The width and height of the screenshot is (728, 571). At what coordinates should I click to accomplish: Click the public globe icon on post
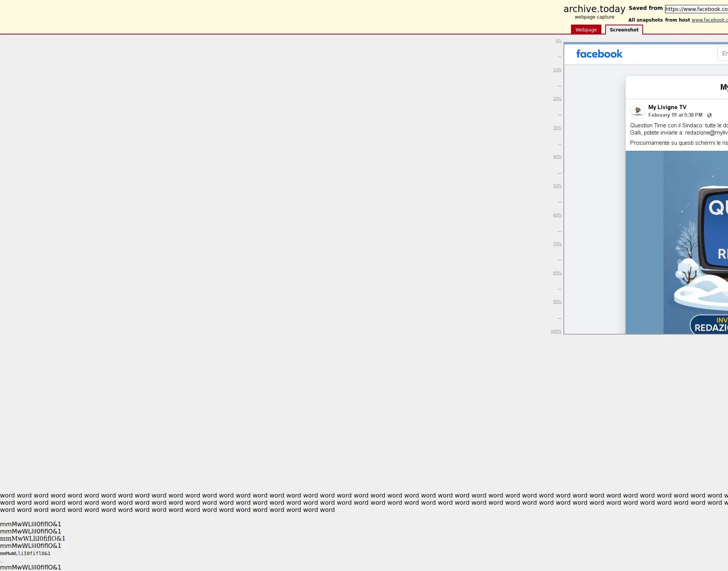click(709, 115)
